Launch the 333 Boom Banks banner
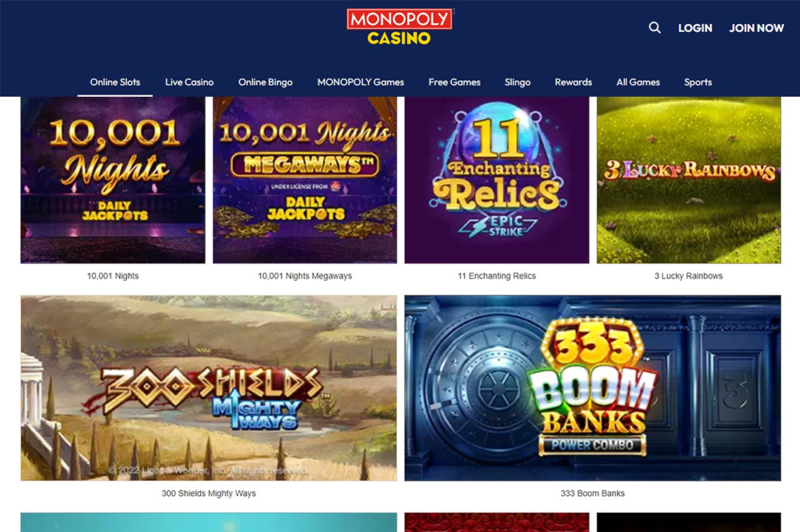800x532 pixels. click(x=593, y=388)
